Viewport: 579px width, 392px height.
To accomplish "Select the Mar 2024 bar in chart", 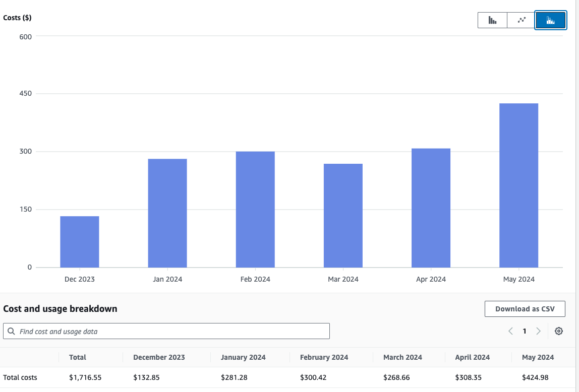I will pos(343,216).
